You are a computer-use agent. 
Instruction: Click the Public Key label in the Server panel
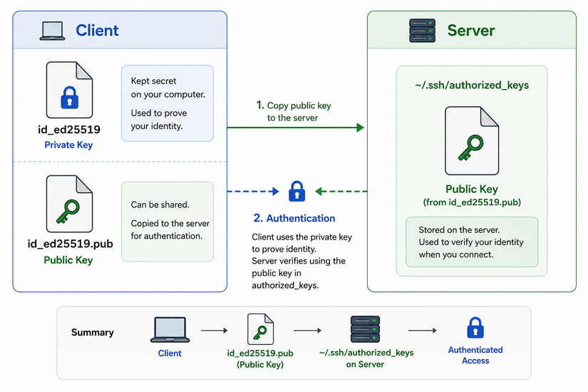pos(472,189)
